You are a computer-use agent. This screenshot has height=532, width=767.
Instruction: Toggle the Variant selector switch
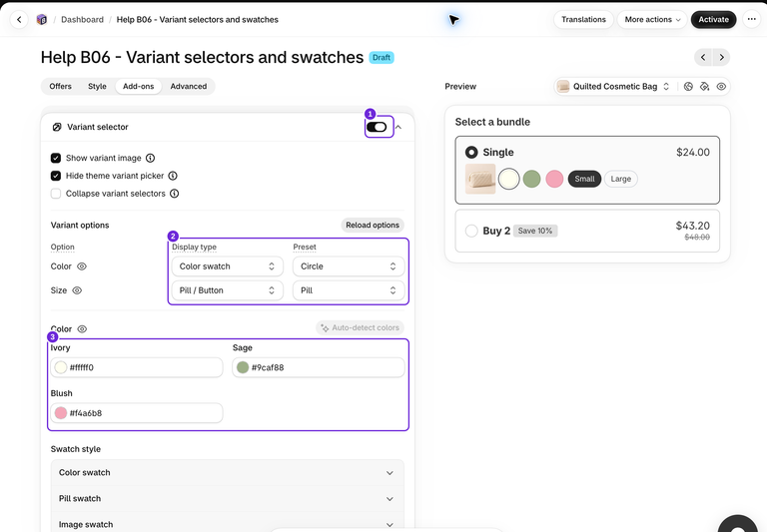tap(377, 127)
